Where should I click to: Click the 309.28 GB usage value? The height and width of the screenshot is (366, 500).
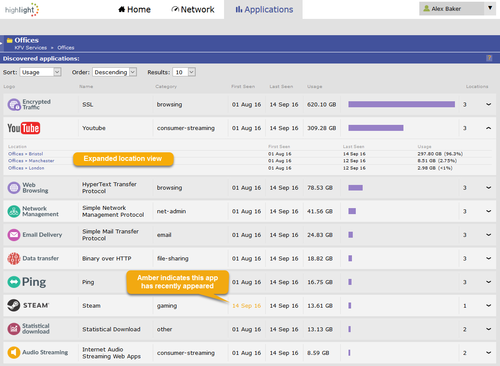pyautogui.click(x=322, y=128)
